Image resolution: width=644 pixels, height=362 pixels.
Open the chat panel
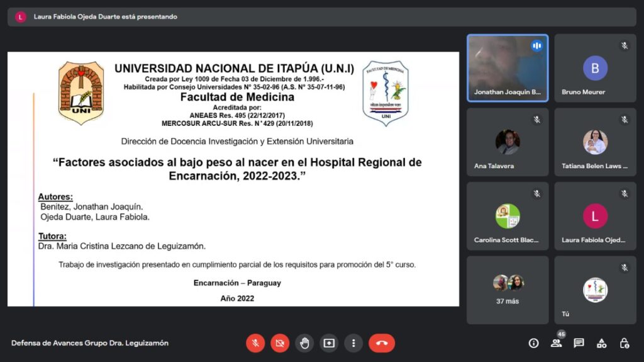[579, 343]
